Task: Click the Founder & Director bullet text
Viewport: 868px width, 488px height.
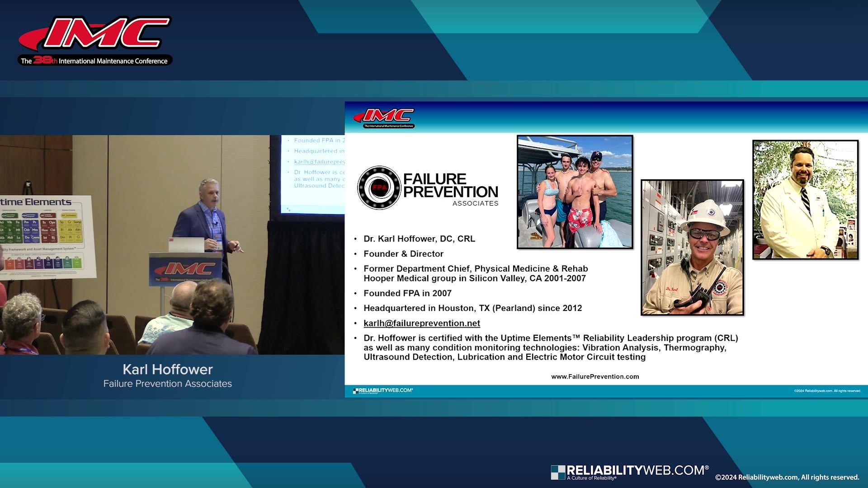Action: [x=403, y=254]
